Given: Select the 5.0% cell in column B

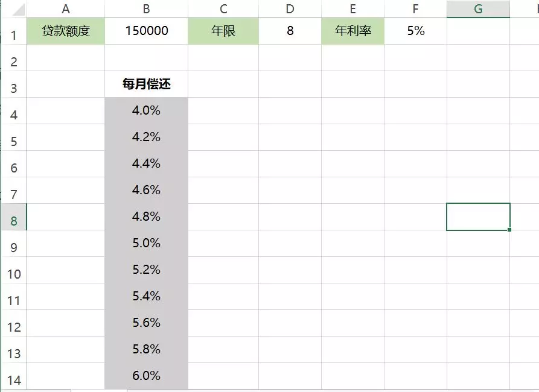Looking at the screenshot, I should pyautogui.click(x=147, y=243).
